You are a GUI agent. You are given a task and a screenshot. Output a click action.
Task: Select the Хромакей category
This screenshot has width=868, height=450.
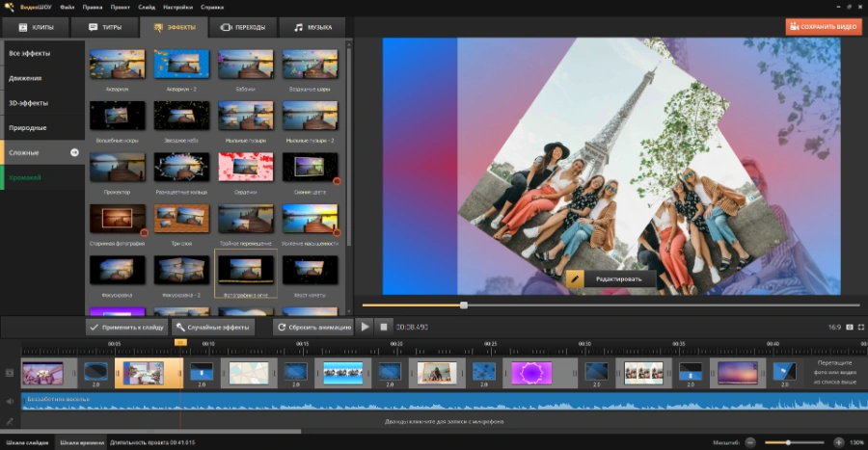pyautogui.click(x=43, y=177)
